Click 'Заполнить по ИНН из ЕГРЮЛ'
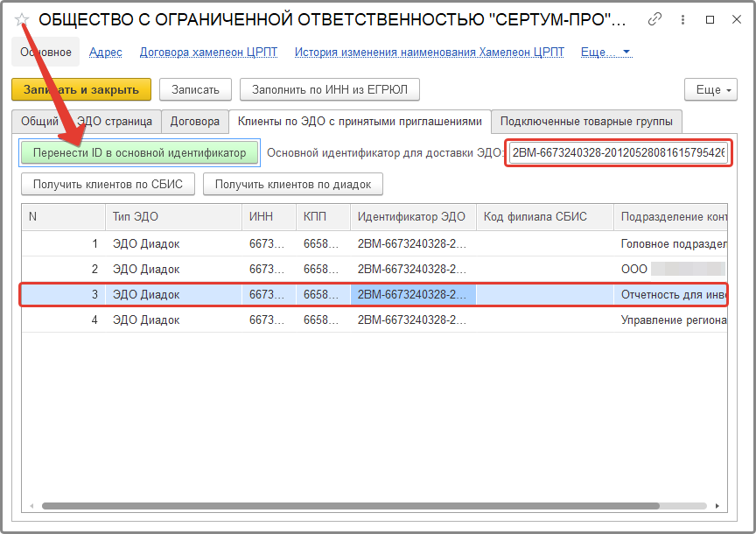 point(330,89)
